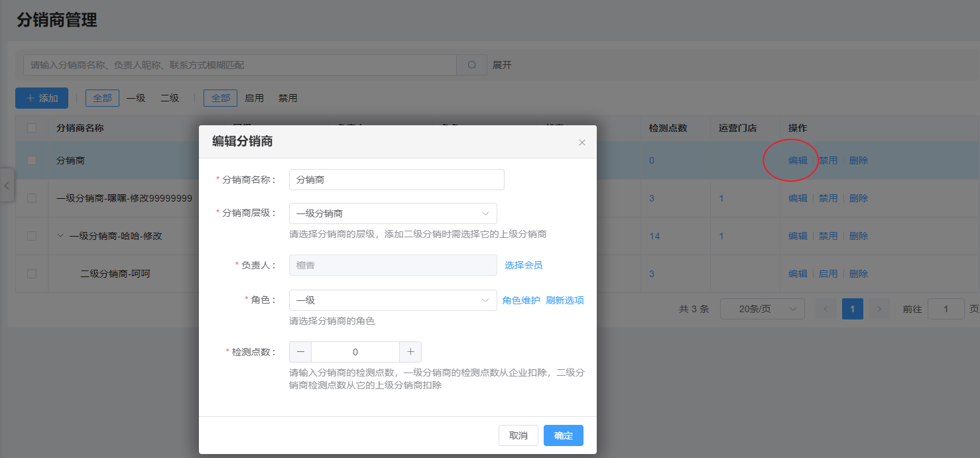The width and height of the screenshot is (980, 458).
Task: Click page number 1 in pagination
Action: (853, 309)
